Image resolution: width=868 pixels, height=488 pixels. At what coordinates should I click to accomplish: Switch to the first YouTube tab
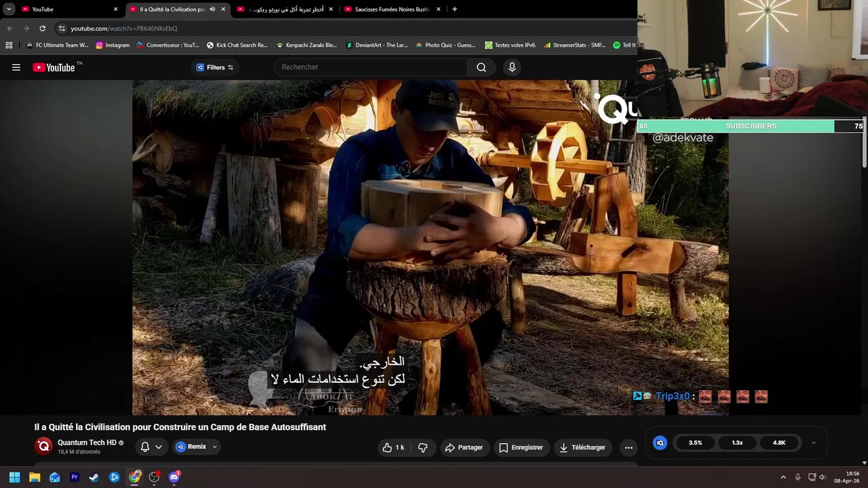click(x=68, y=9)
